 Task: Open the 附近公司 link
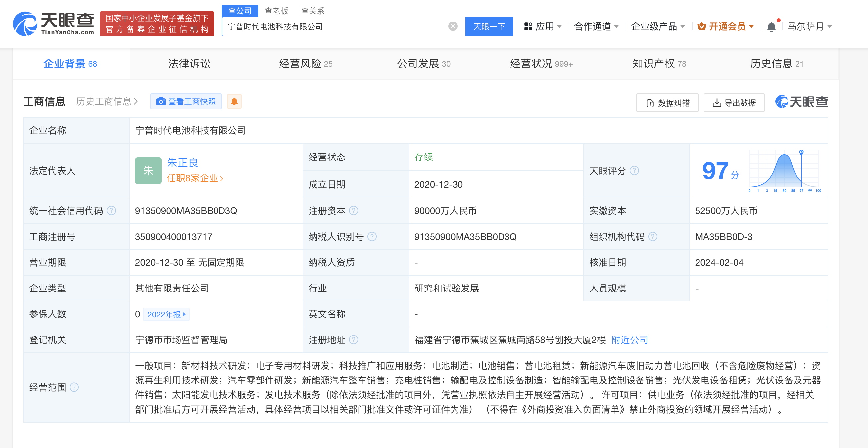pos(629,340)
